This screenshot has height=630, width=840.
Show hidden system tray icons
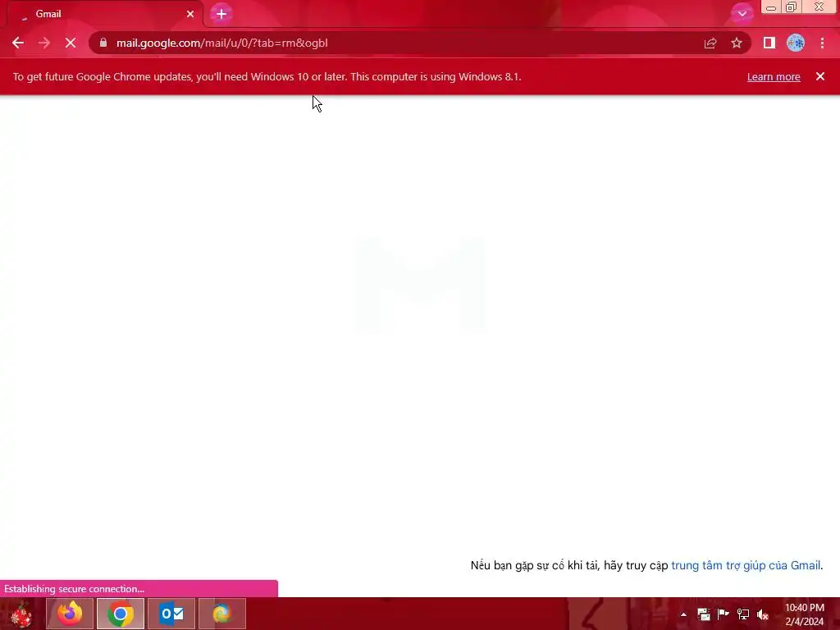683,614
